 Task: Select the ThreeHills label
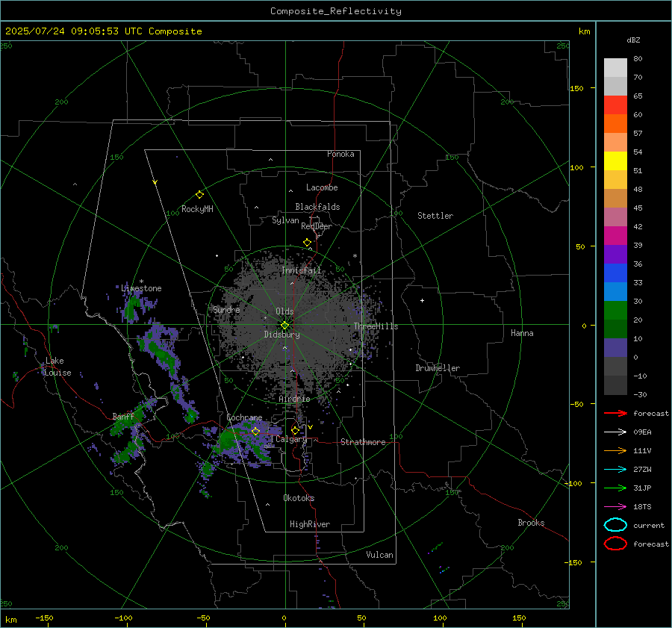pyautogui.click(x=376, y=326)
